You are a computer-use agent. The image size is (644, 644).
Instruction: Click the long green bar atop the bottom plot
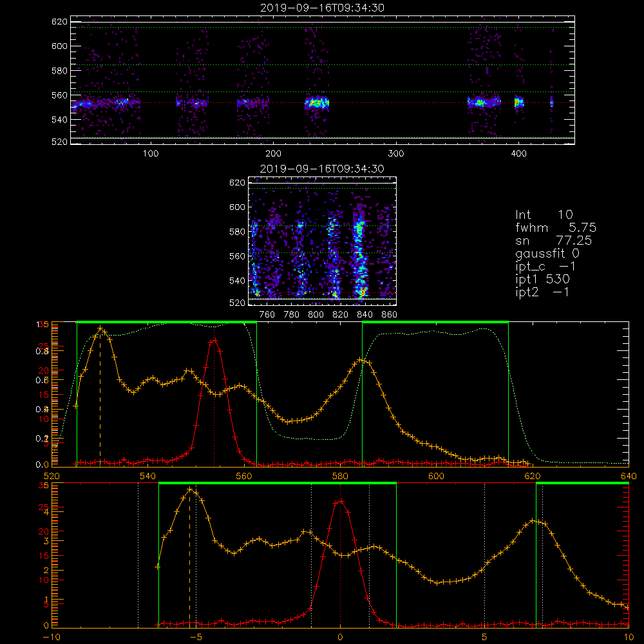pos(277,484)
